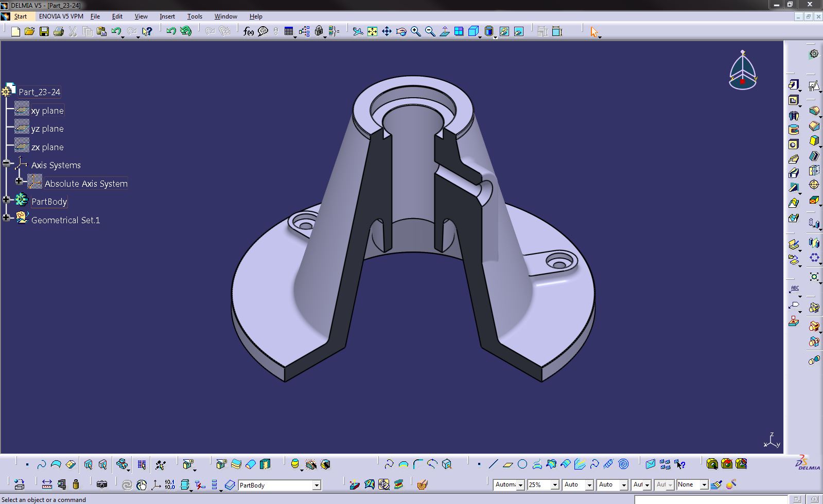The width and height of the screenshot is (823, 504).
Task: Collapse the Axis Systems node
Action: click(x=6, y=164)
